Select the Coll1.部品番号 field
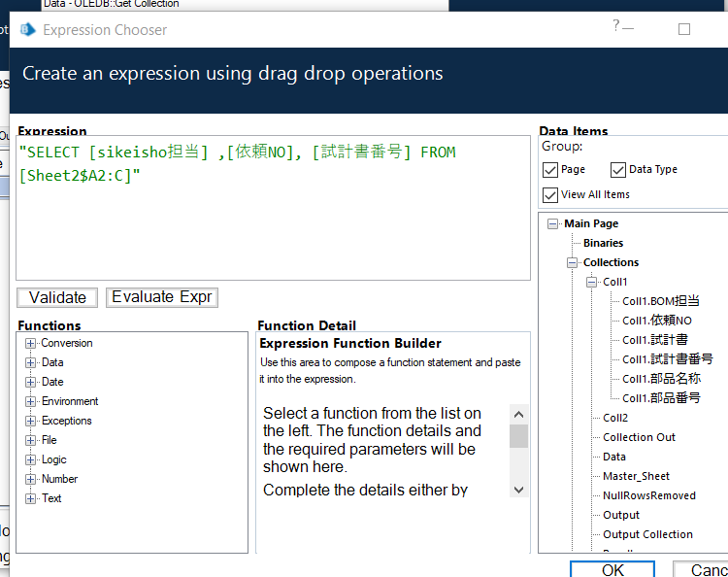The width and height of the screenshot is (728, 577). point(661,398)
